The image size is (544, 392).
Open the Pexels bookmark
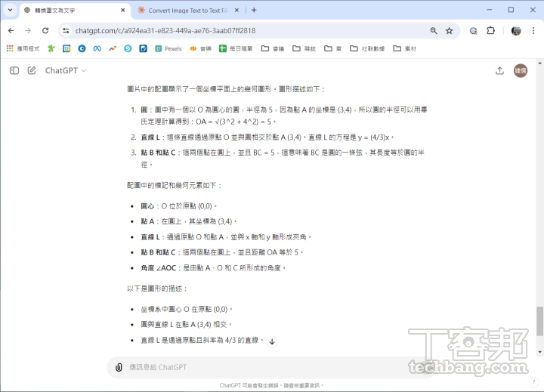pos(168,48)
